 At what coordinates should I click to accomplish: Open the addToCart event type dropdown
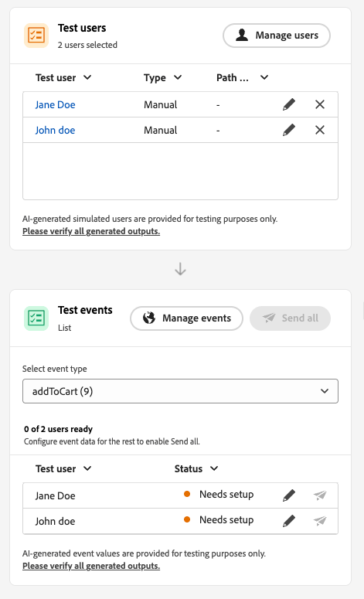coord(180,391)
